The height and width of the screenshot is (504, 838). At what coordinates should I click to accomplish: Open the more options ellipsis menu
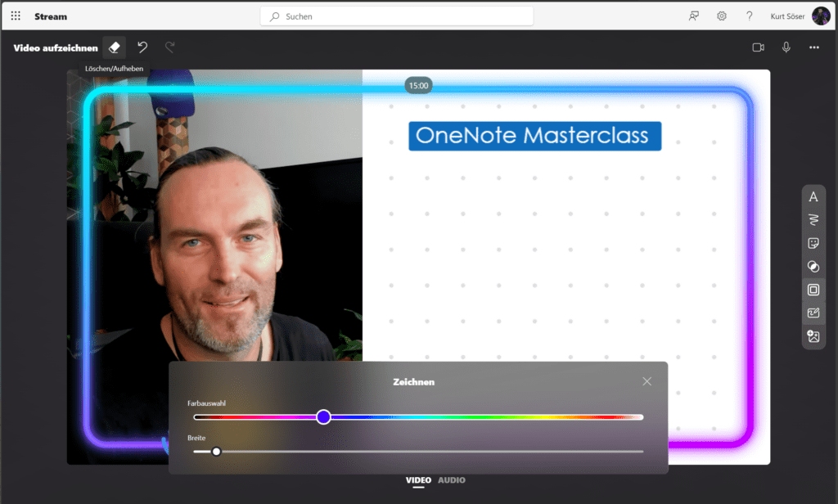814,47
